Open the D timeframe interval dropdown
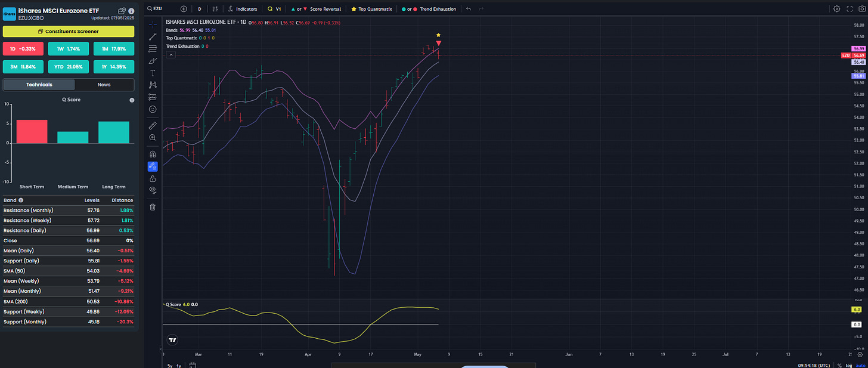The height and width of the screenshot is (368, 868). [200, 9]
